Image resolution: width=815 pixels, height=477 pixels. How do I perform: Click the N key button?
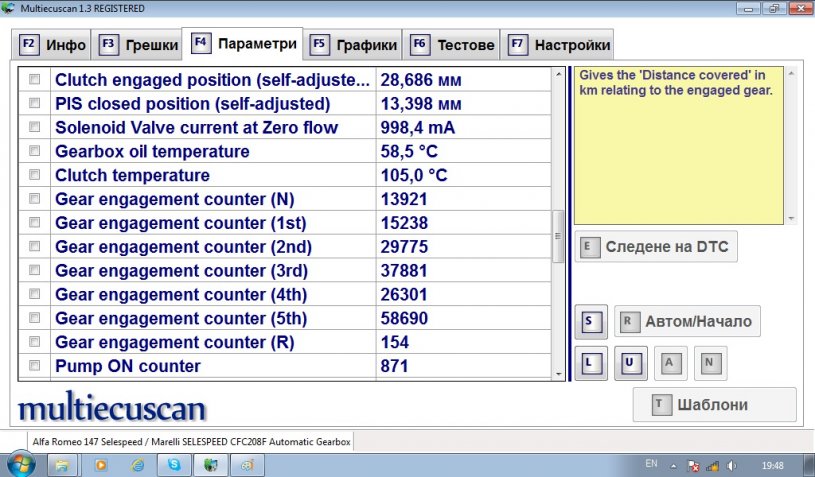(x=709, y=363)
